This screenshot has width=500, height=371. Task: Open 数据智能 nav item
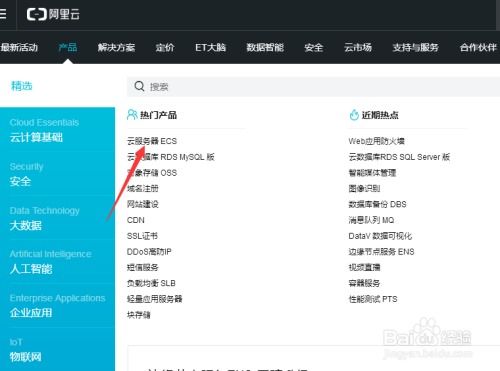265,47
